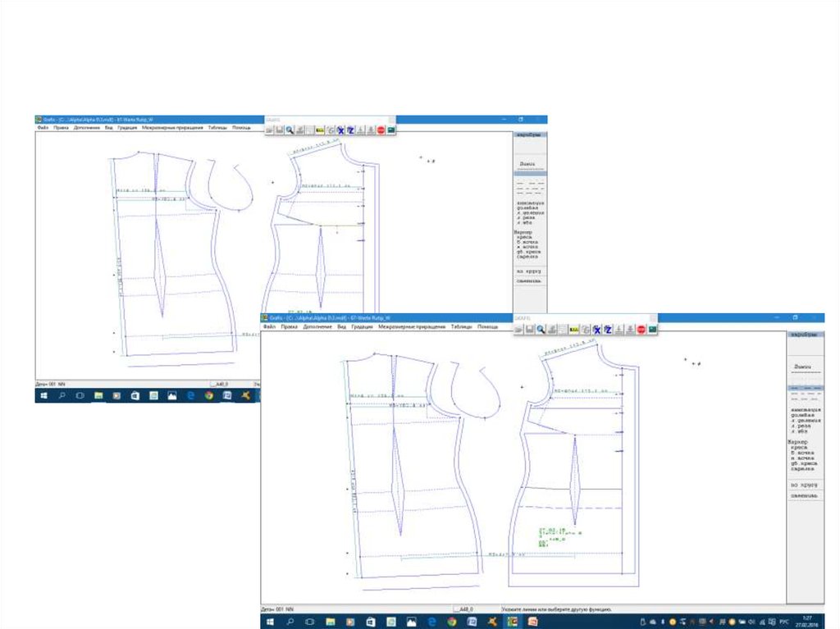The image size is (840, 629).
Task: Click green screen icon in back toolbar
Action: coord(391,130)
